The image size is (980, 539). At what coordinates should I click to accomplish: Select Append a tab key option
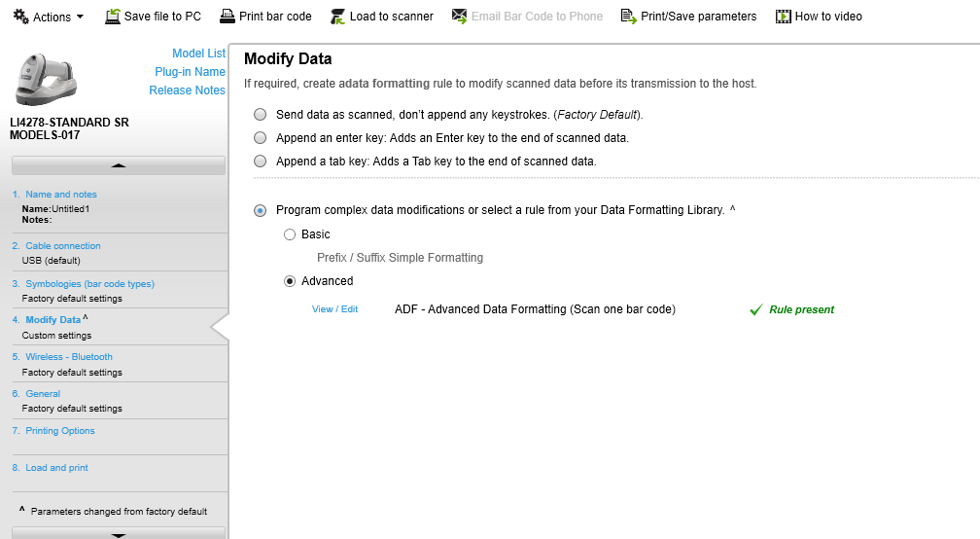pyautogui.click(x=260, y=162)
